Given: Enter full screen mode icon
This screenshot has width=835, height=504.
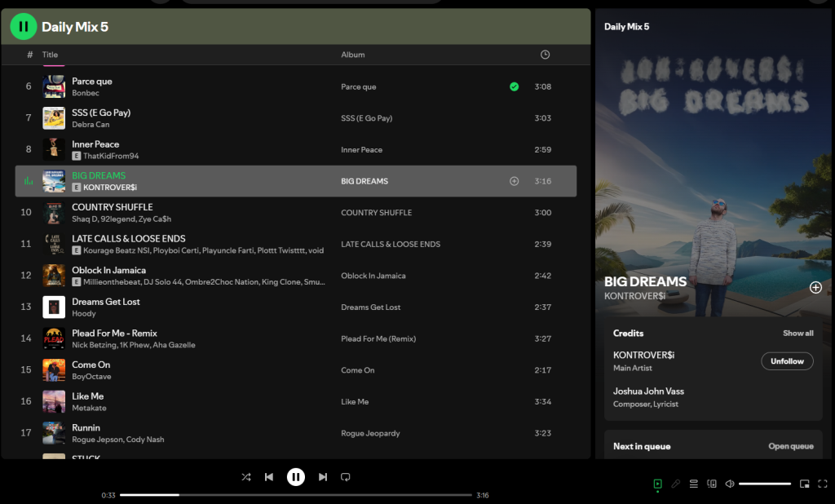Looking at the screenshot, I should click(823, 484).
